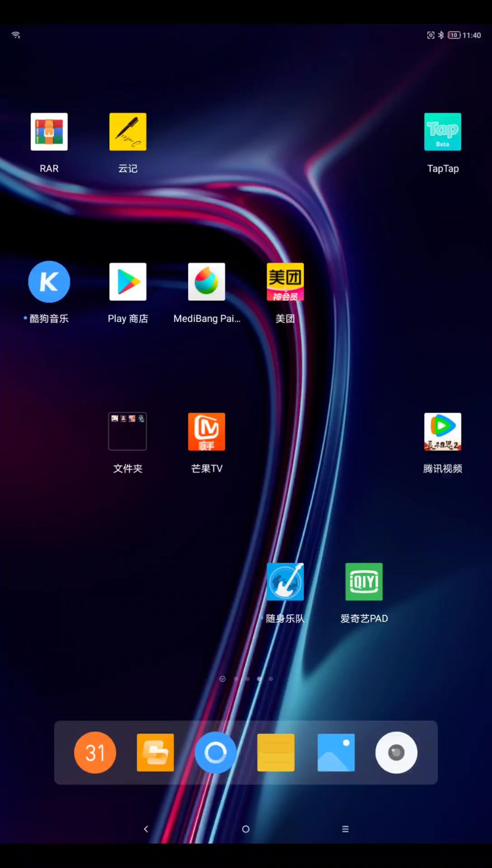Launch the 云记 notes app
The height and width of the screenshot is (868, 492).
click(x=128, y=132)
